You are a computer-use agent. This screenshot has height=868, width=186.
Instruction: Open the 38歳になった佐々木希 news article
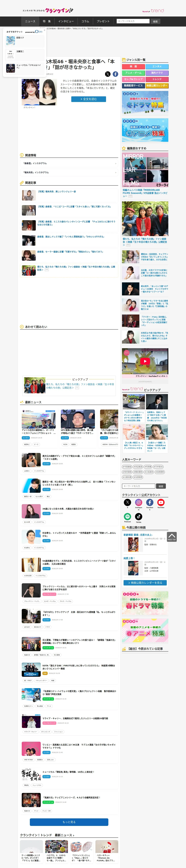(x=68, y=509)
